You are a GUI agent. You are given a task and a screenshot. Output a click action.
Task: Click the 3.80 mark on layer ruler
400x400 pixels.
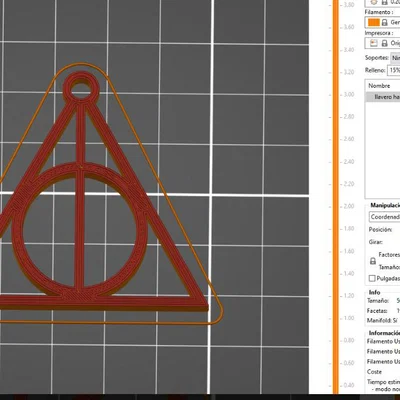[x=348, y=5]
